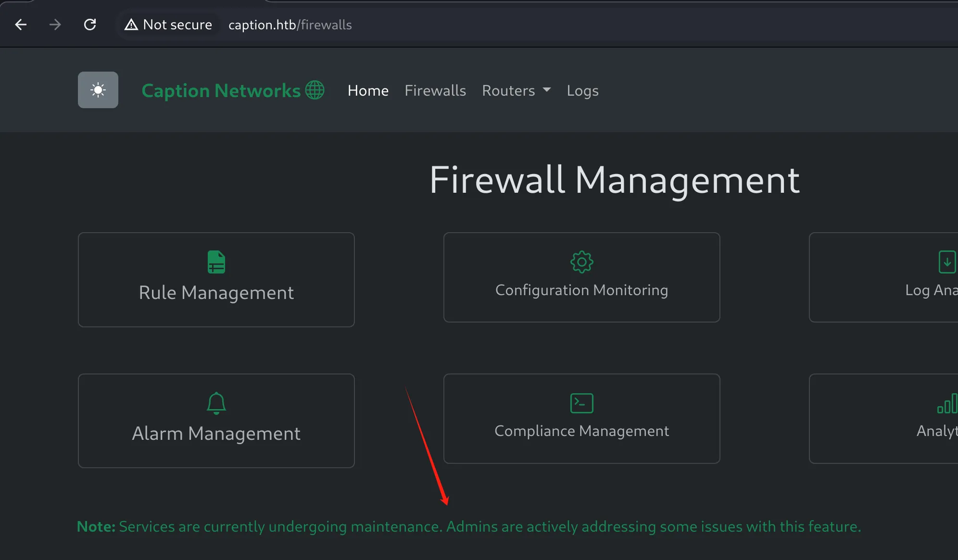Click the Configuration Monitoring gear icon

point(582,262)
